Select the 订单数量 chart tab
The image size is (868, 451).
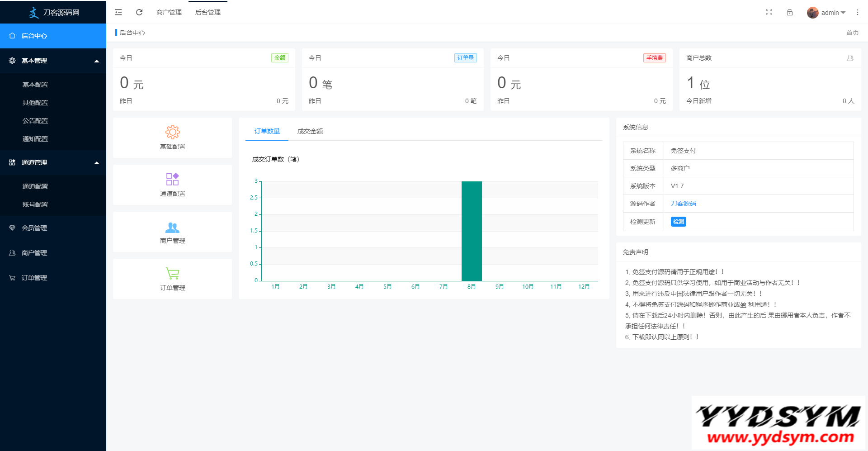point(267,131)
